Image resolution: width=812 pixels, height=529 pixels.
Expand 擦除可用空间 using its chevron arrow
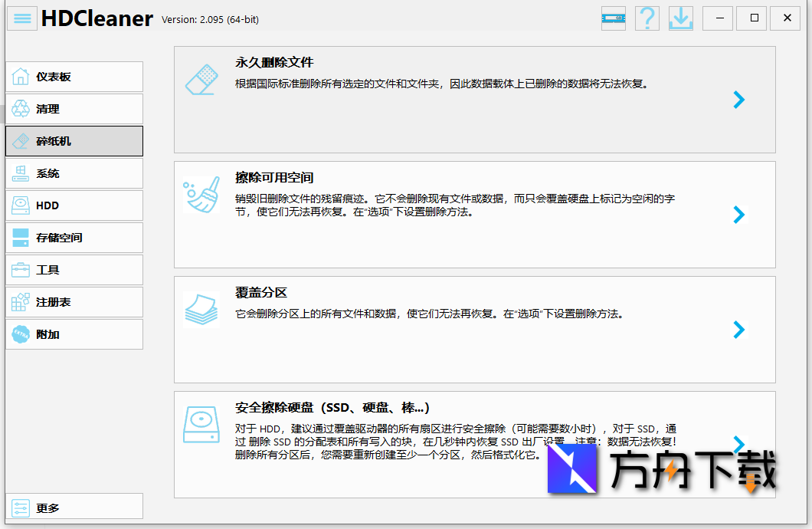tap(738, 215)
